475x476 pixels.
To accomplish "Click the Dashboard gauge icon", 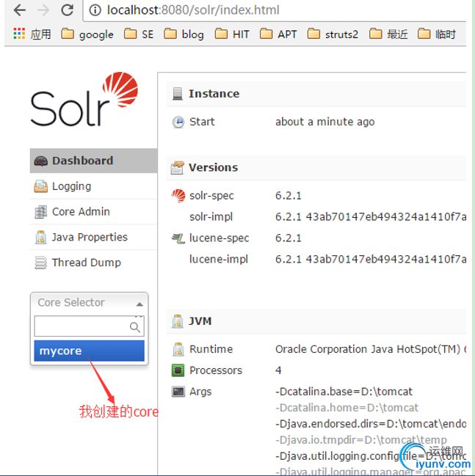I will click(x=40, y=161).
